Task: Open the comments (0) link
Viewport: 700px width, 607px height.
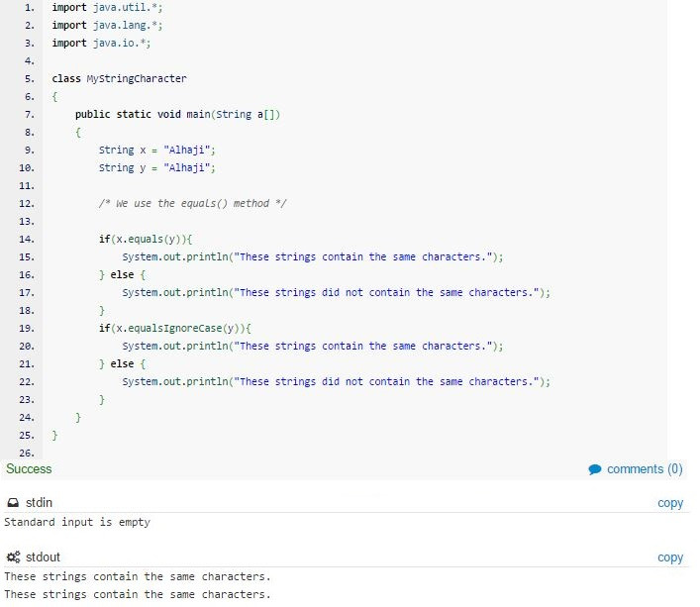Action: point(645,469)
